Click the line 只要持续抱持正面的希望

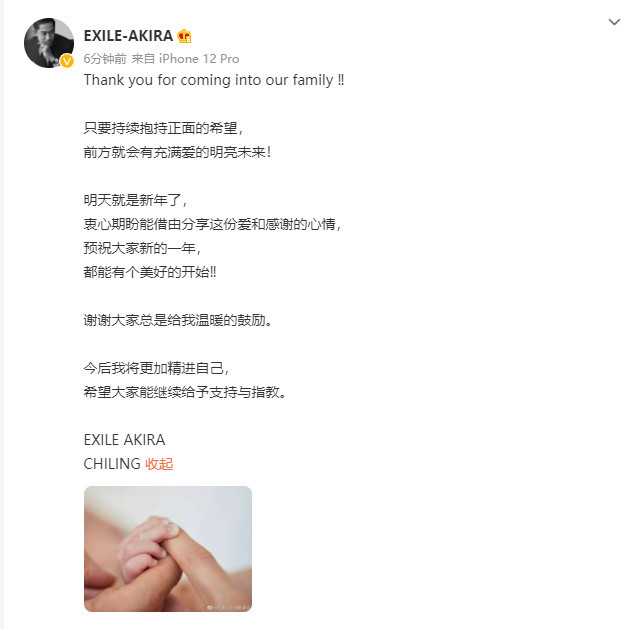(163, 128)
